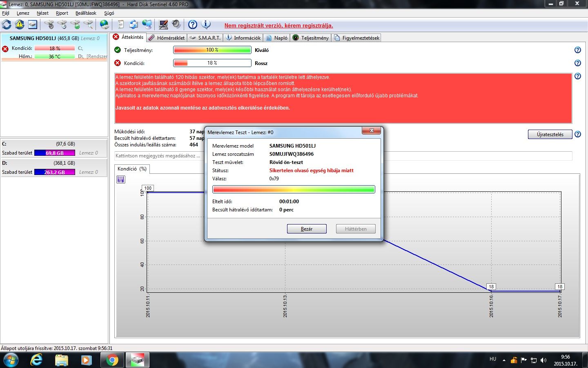Viewport: 588px width, 368px height.
Task: Click the save graph floppy disk icon
Action: pos(121,180)
